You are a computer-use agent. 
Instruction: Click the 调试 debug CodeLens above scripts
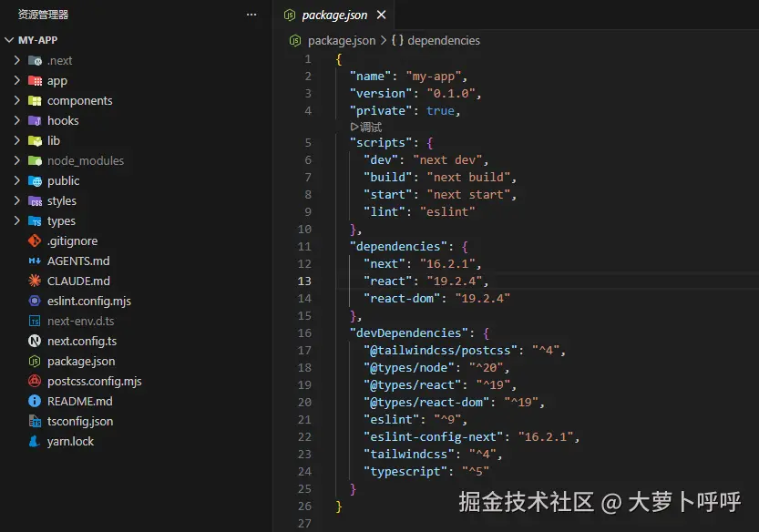tap(366, 127)
